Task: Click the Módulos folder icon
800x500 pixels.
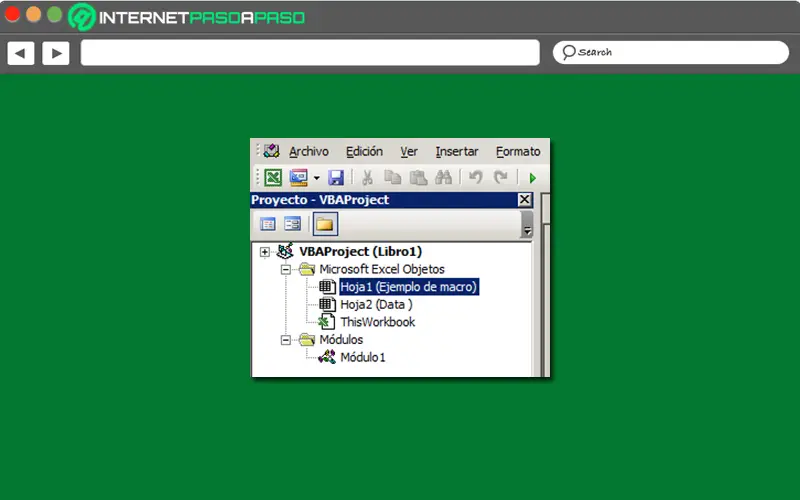Action: tap(307, 339)
